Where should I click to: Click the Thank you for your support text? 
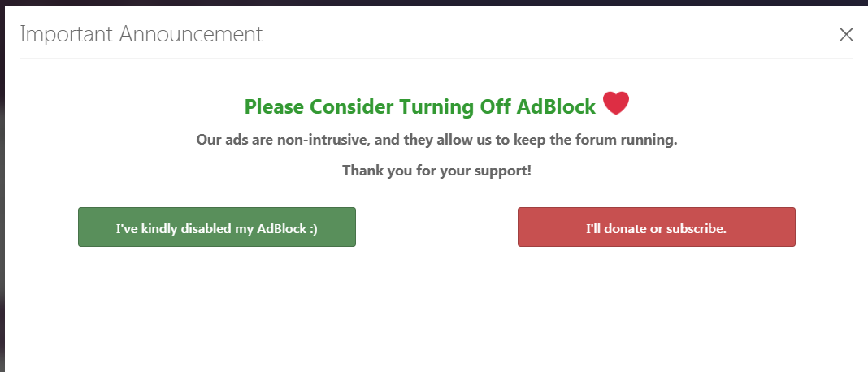pos(436,171)
